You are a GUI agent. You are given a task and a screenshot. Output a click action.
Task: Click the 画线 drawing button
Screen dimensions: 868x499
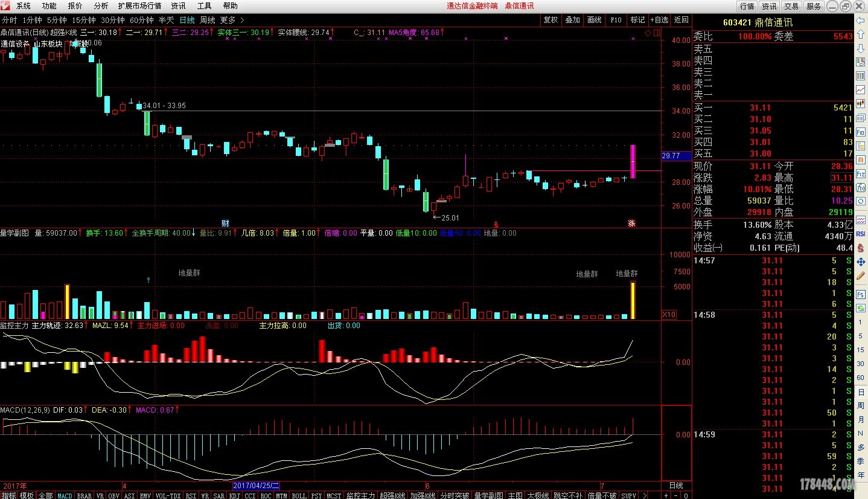[x=594, y=20]
